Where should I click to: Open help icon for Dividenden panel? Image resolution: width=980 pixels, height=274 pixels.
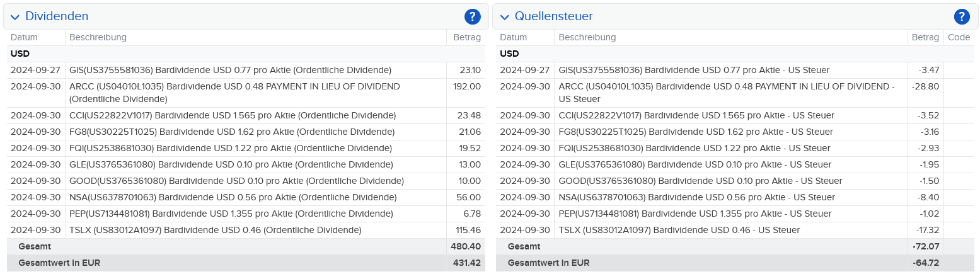pyautogui.click(x=472, y=16)
